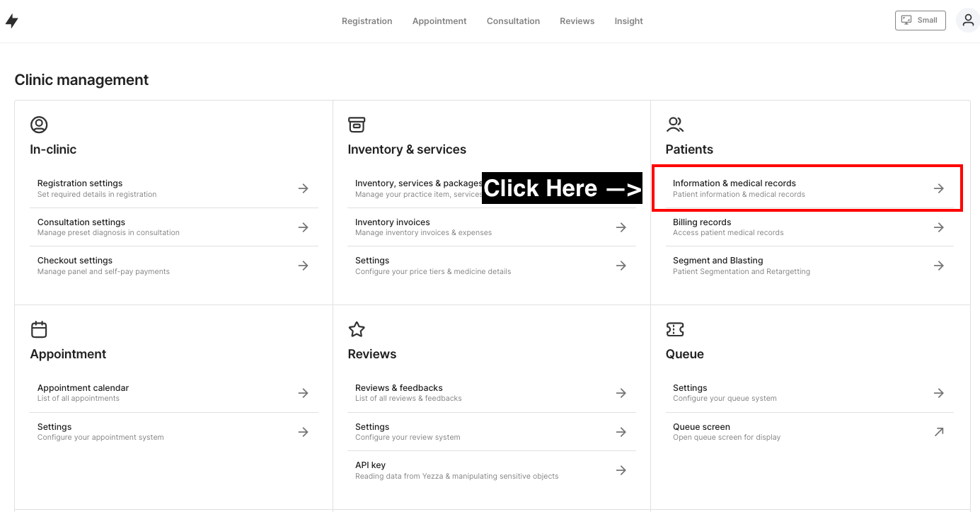Screen dimensions: 980x512
Task: Click 'Reading data from Yezza' description text
Action: click(x=457, y=477)
